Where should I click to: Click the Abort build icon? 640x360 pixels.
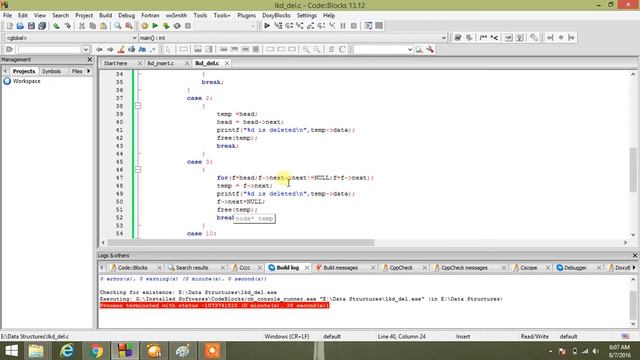tap(188, 26)
